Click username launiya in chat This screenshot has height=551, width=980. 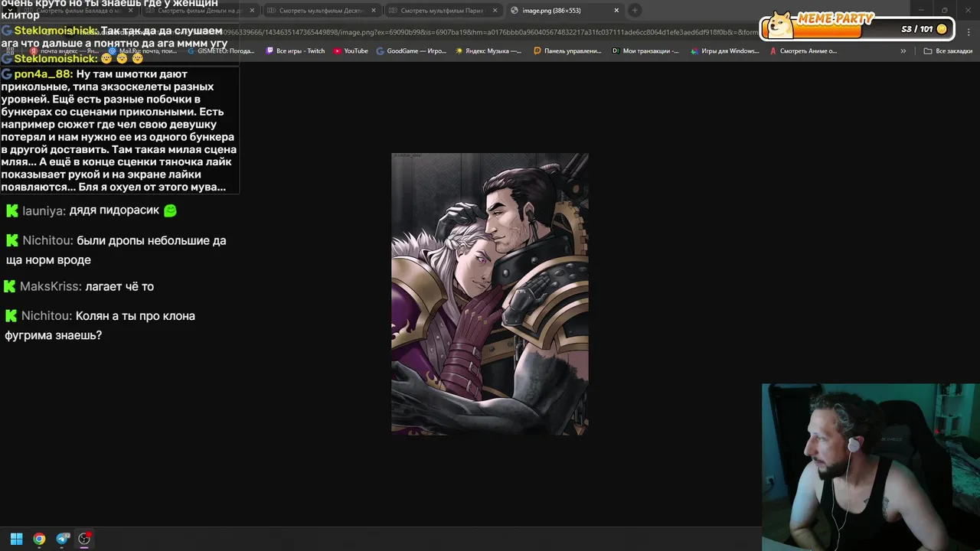(x=44, y=210)
